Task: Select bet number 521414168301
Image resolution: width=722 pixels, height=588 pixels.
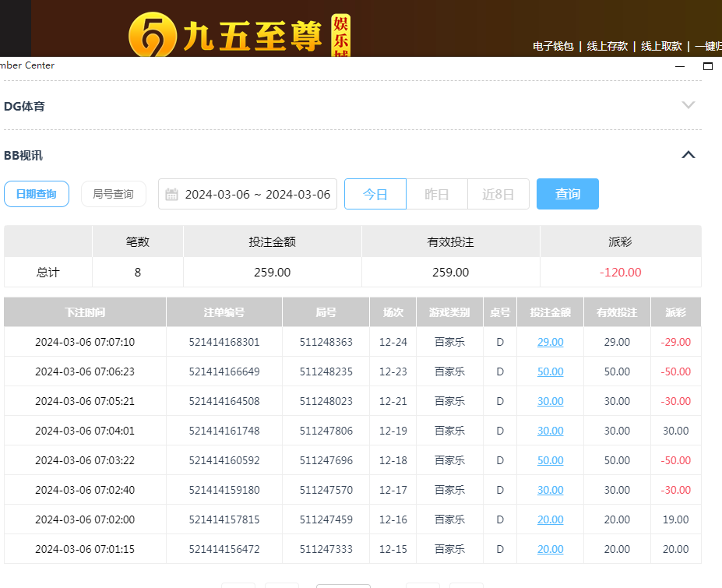Action: point(224,342)
